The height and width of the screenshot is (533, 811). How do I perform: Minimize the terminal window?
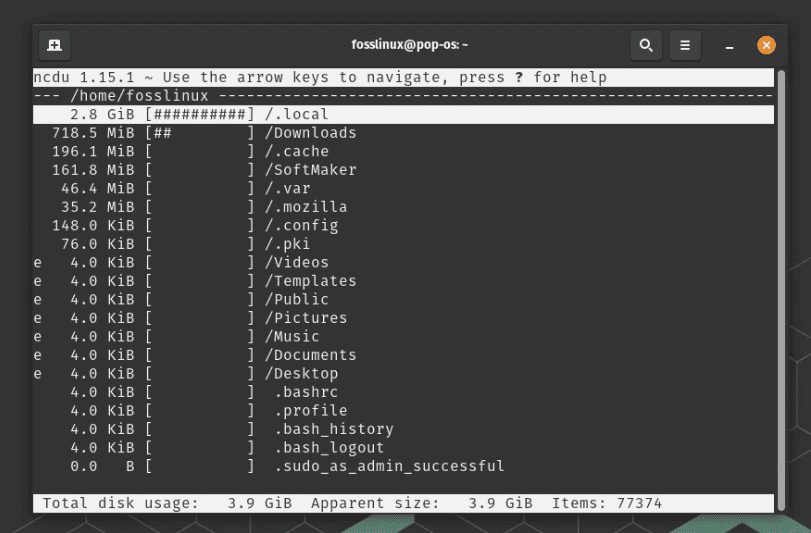(729, 47)
